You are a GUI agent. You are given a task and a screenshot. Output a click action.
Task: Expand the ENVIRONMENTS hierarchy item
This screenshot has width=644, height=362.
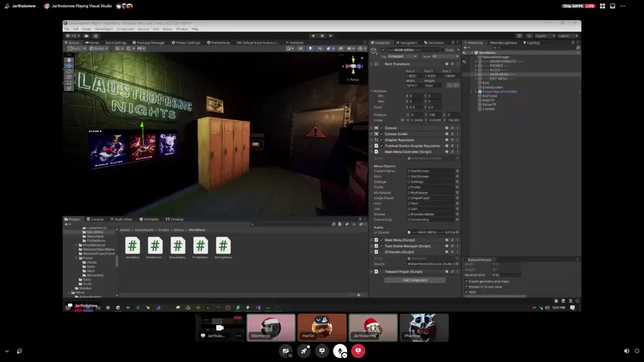coord(476,62)
